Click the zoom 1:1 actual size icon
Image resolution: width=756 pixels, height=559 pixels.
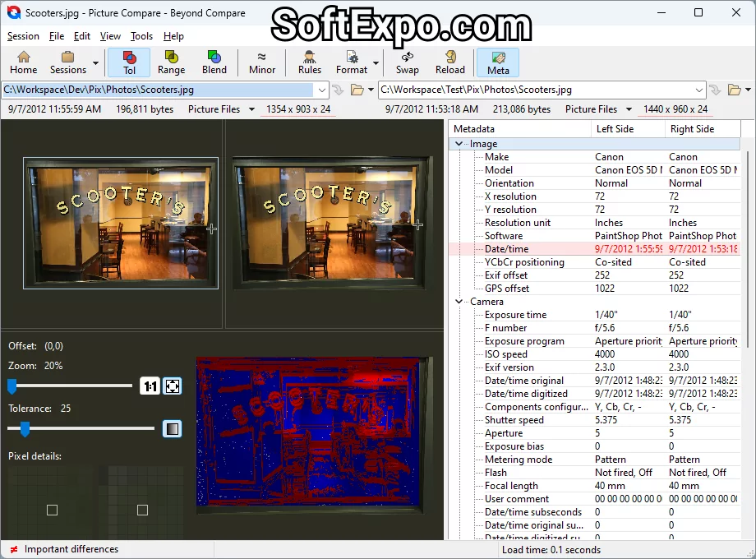[x=150, y=386]
